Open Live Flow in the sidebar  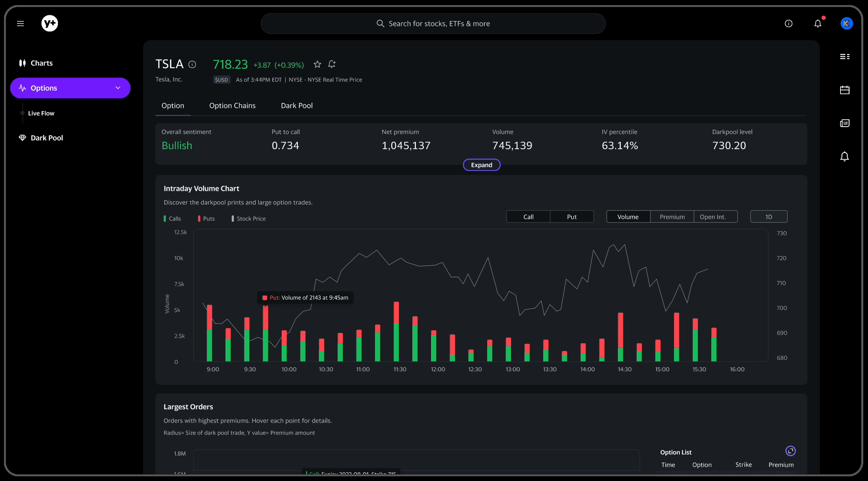coord(41,113)
